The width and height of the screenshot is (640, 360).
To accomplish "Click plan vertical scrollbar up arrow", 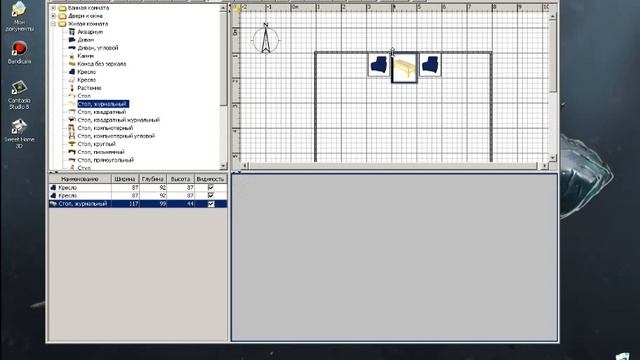I will tap(553, 16).
